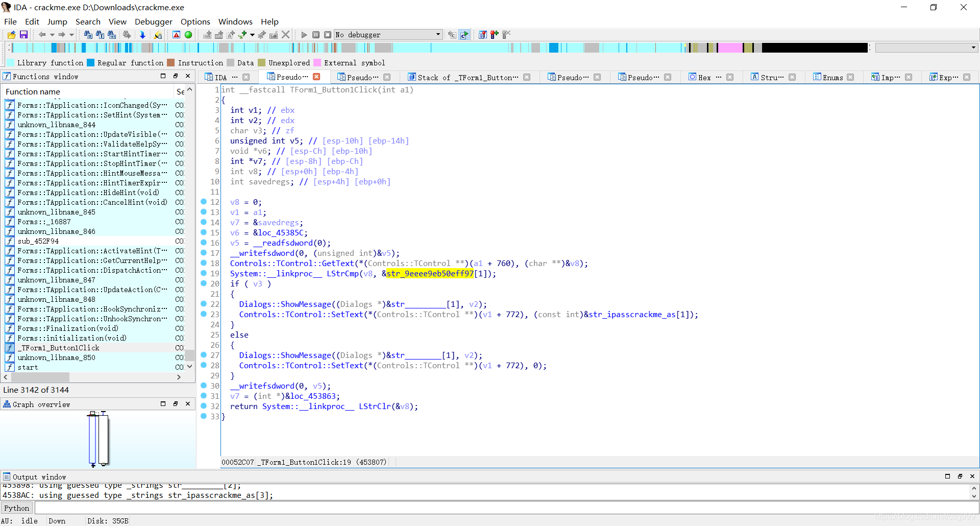
Task: Toggle breakpoint dot on line 33
Action: [x=204, y=416]
